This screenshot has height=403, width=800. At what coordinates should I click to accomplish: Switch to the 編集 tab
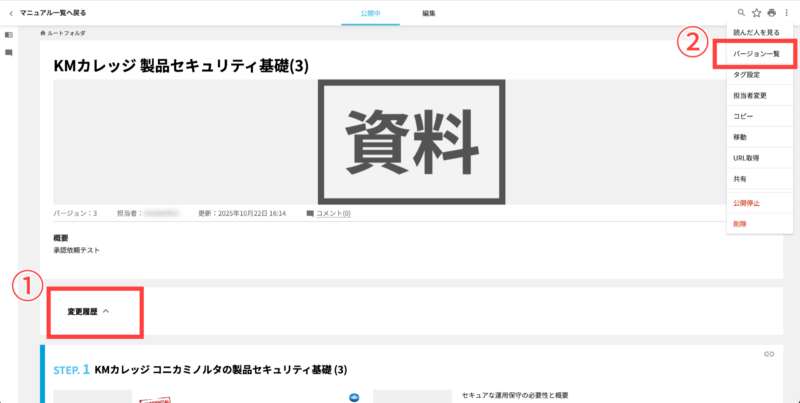coord(429,13)
